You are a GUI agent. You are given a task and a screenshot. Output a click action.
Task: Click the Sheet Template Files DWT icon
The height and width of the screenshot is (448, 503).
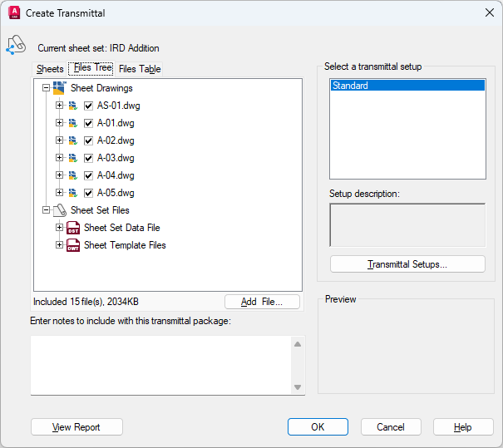(x=73, y=245)
